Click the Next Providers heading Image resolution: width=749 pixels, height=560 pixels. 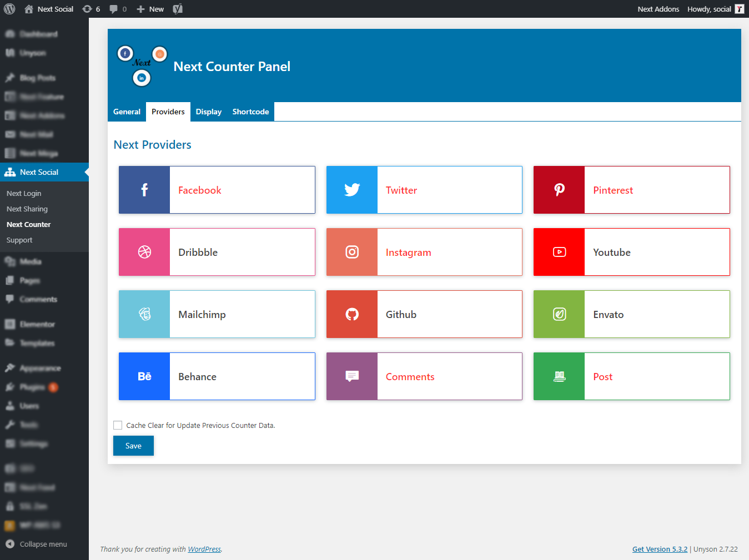152,144
